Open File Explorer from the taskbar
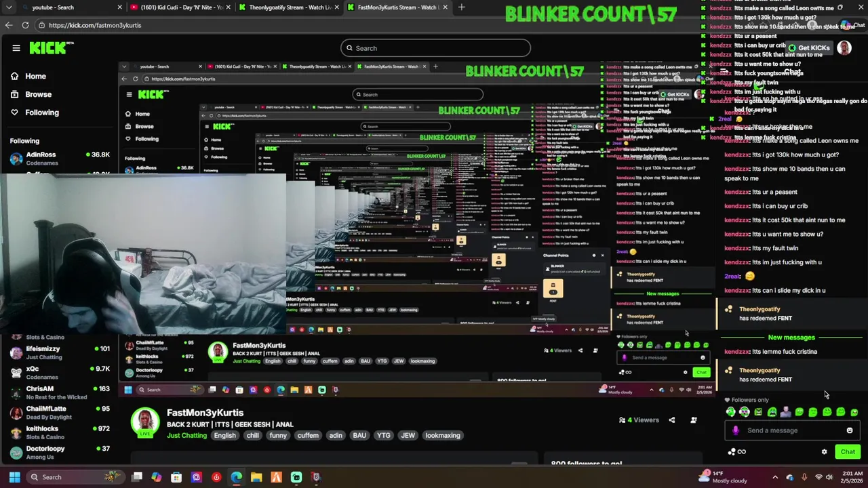The width and height of the screenshot is (868, 488). (x=256, y=477)
